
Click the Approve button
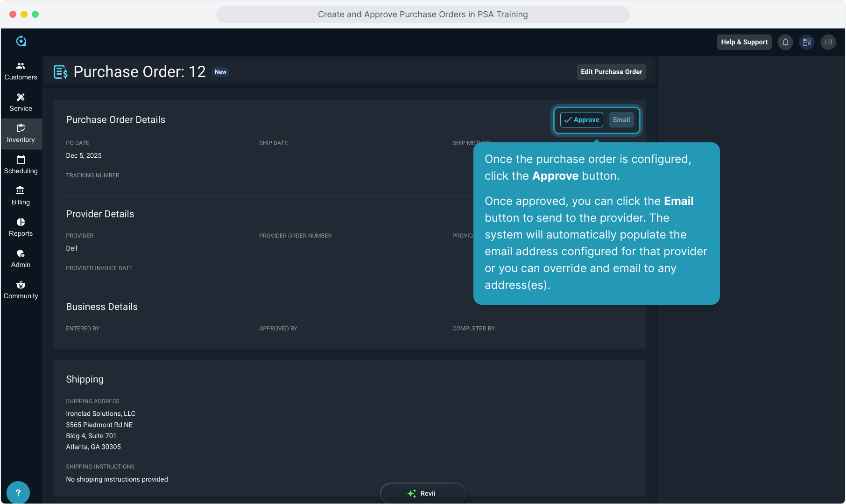click(x=581, y=120)
